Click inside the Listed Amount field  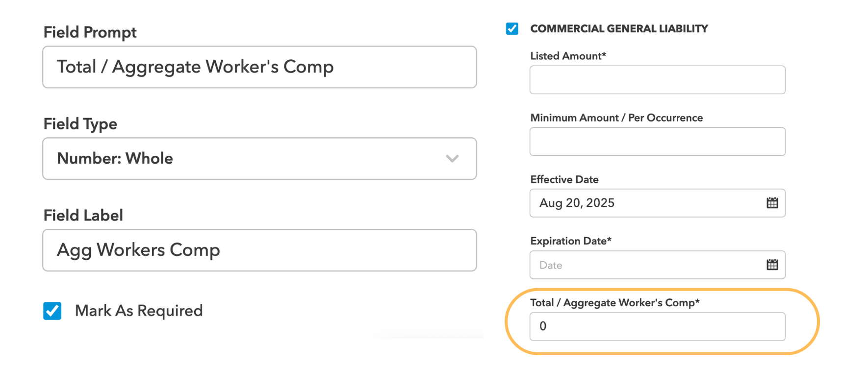[657, 79]
